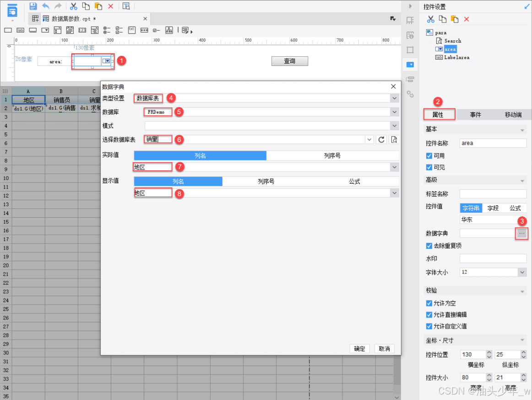Open the 模式 dropdown
The image size is (532, 400).
click(x=394, y=126)
